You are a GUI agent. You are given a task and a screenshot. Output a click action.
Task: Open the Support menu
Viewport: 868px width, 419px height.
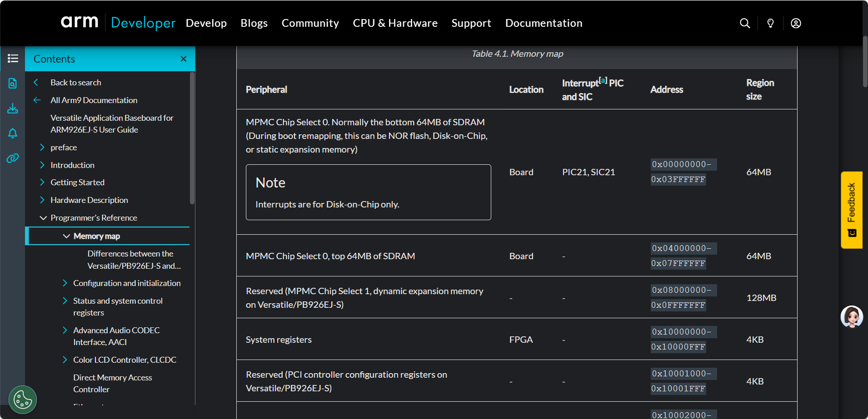(471, 23)
